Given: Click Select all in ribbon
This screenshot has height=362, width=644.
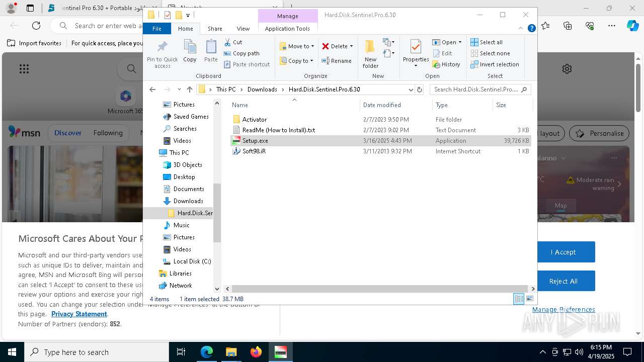Looking at the screenshot, I should 486,42.
